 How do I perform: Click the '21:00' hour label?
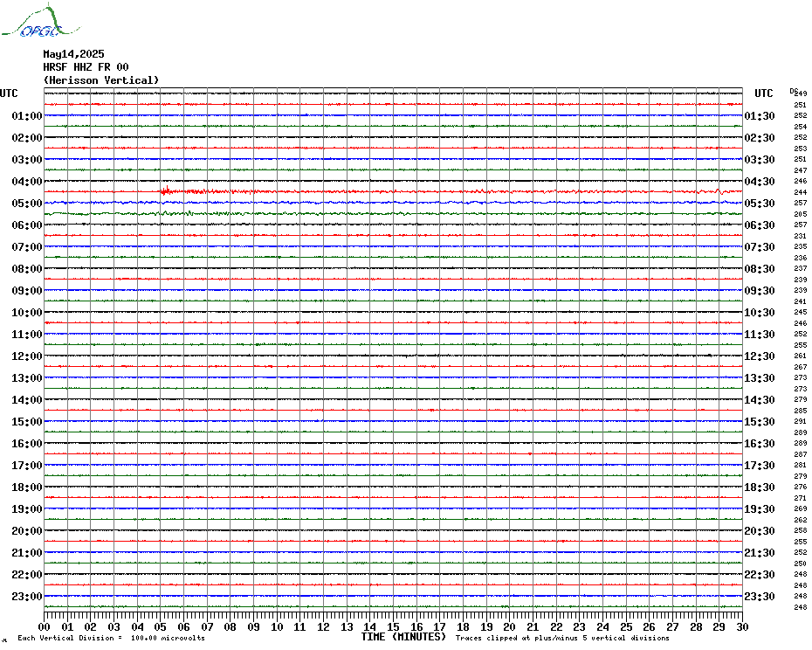pyautogui.click(x=27, y=552)
